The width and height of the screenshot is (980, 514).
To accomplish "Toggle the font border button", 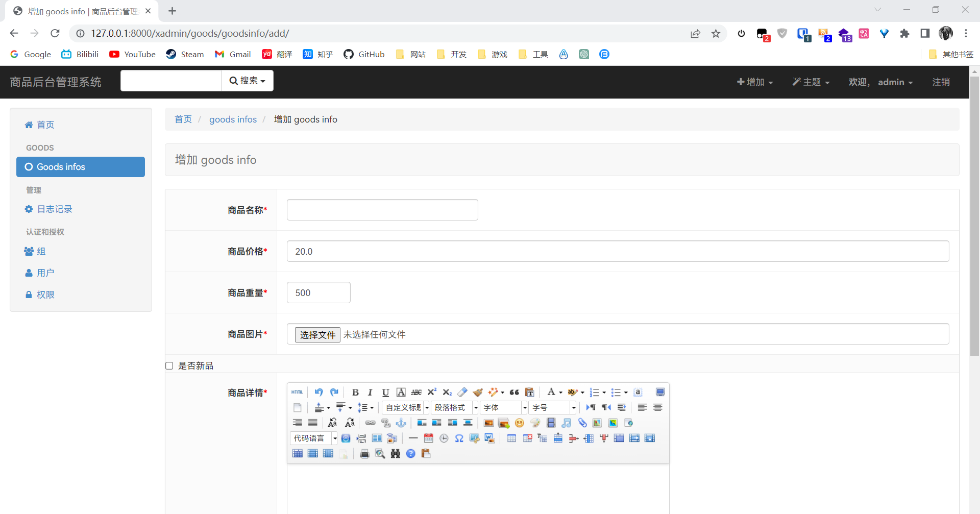I will click(401, 392).
